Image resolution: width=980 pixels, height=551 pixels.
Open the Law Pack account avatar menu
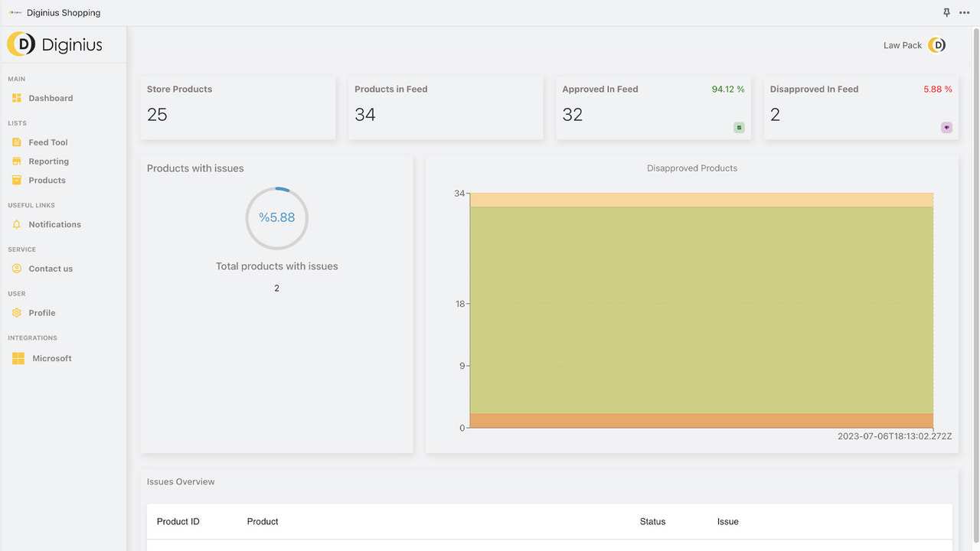[936, 45]
